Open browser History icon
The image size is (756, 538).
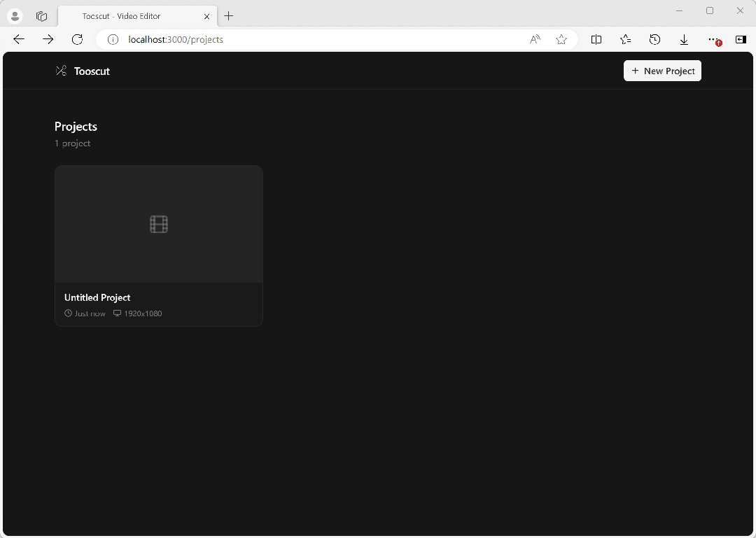[654, 40]
